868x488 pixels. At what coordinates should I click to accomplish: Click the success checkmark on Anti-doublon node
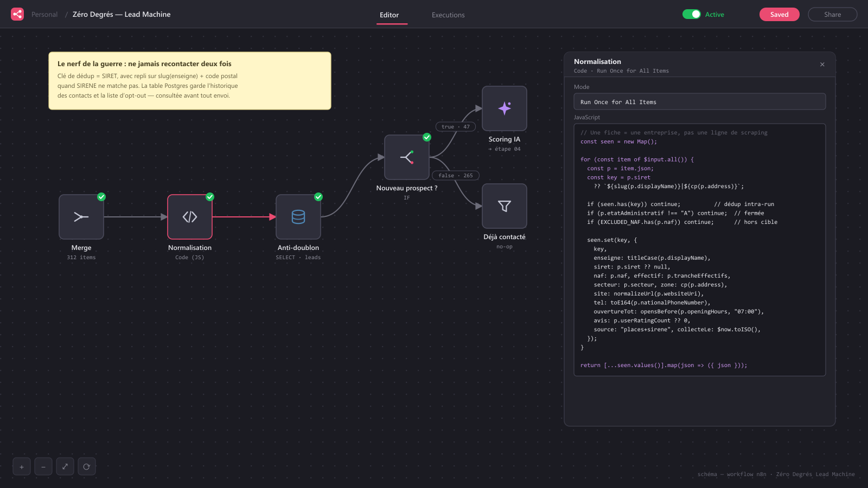click(x=318, y=197)
